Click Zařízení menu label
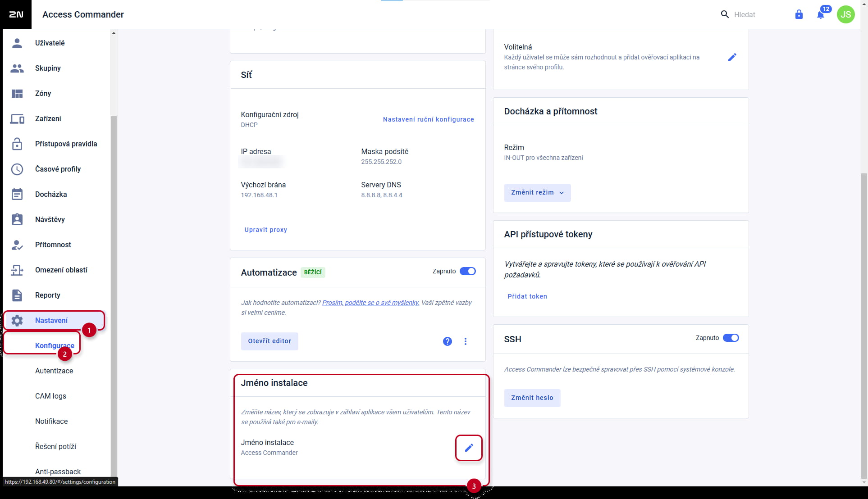This screenshot has height=499, width=868. 48,118
